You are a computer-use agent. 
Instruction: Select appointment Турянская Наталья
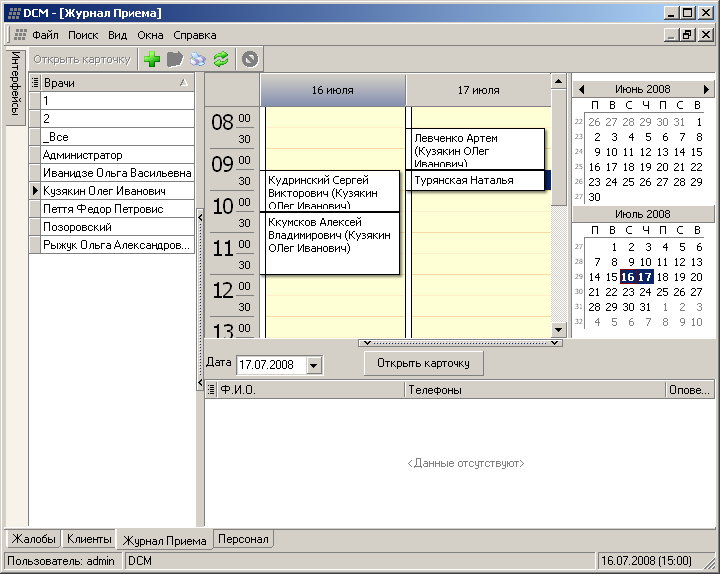coord(476,180)
